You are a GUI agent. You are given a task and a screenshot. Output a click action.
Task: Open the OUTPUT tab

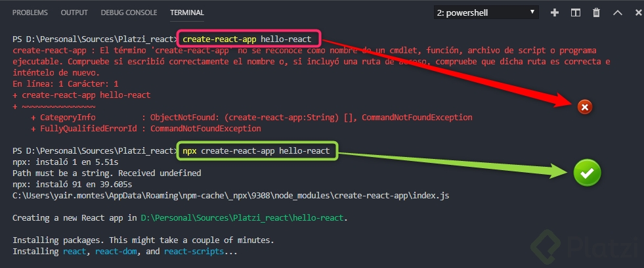coord(74,12)
